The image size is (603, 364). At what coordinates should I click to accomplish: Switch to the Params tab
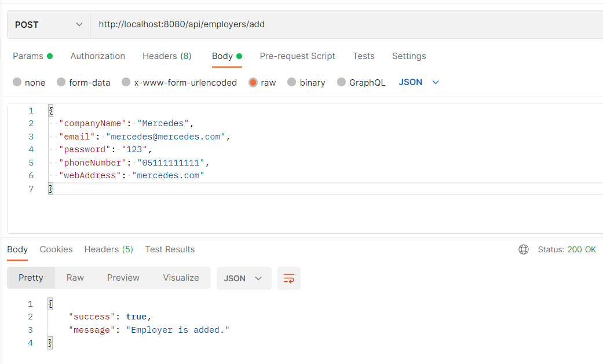coord(28,56)
